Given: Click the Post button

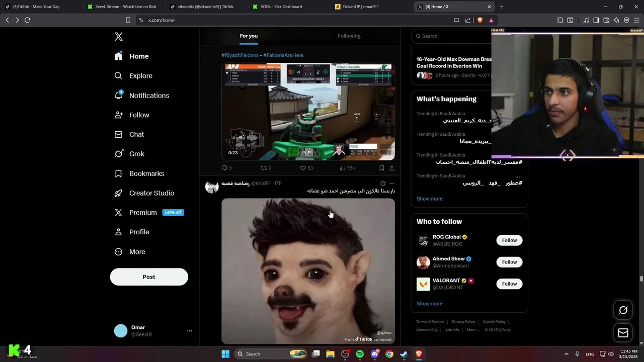Looking at the screenshot, I should pos(149,277).
